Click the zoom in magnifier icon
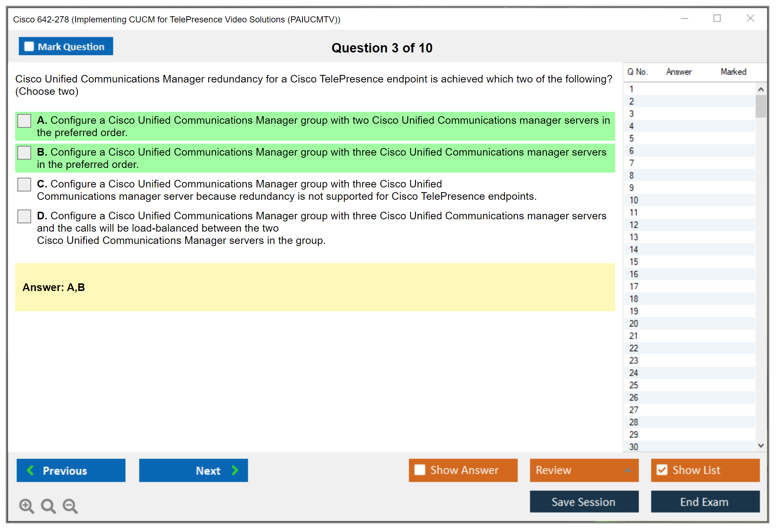 click(x=26, y=506)
